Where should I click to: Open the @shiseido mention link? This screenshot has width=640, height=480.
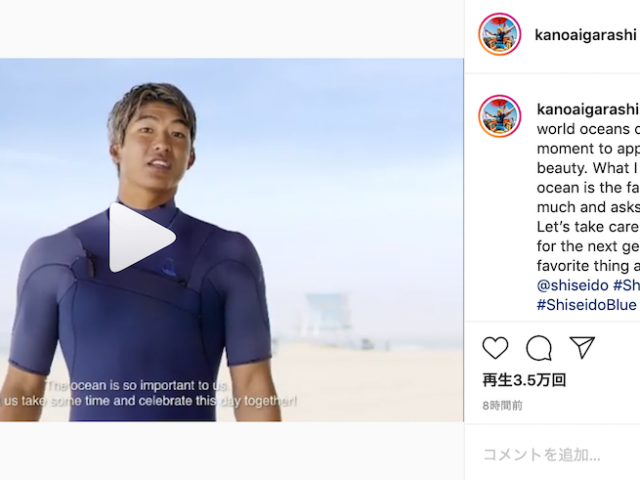[572, 285]
